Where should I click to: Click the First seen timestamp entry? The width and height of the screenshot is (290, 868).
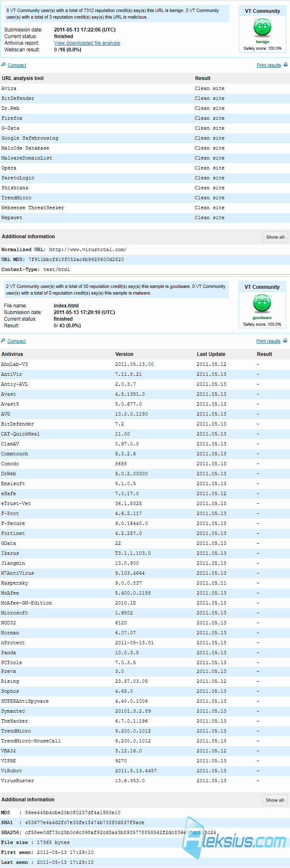click(47, 852)
